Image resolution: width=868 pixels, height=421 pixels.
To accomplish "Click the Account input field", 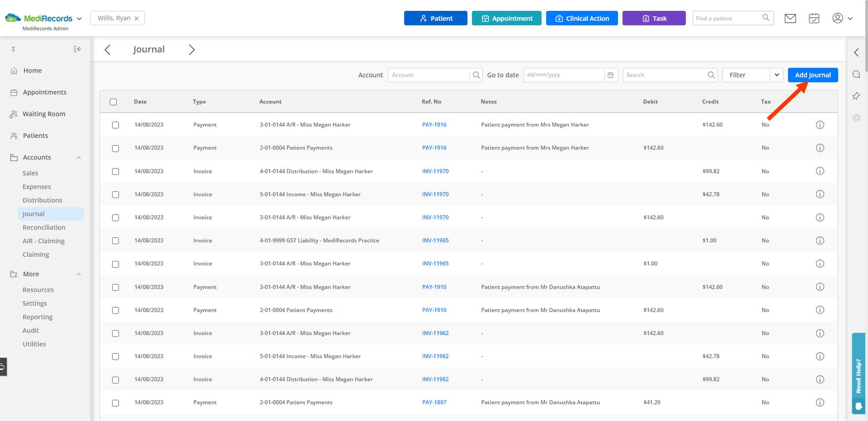I will click(428, 75).
